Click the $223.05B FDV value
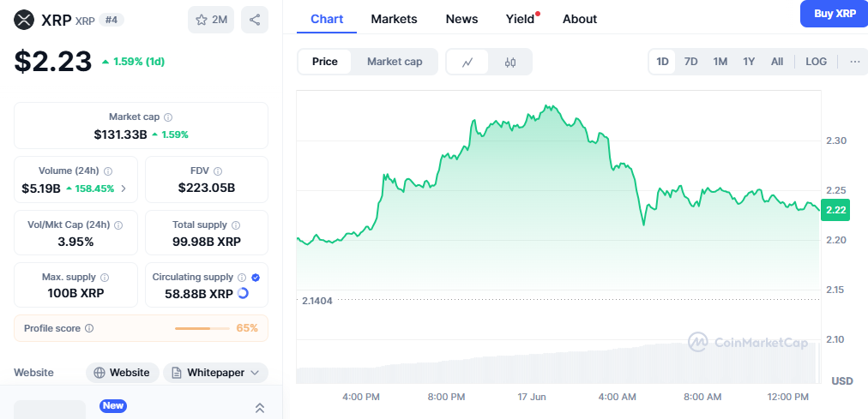This screenshot has width=868, height=419. coord(207,188)
